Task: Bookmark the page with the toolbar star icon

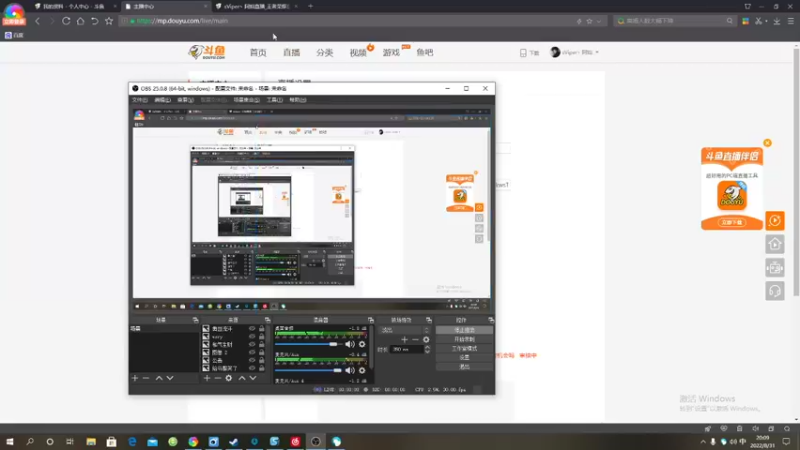Action: (x=109, y=21)
